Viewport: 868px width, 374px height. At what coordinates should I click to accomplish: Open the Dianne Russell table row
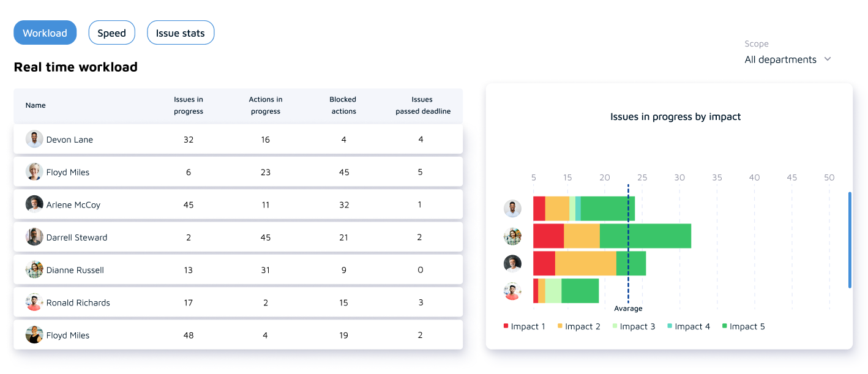click(238, 270)
